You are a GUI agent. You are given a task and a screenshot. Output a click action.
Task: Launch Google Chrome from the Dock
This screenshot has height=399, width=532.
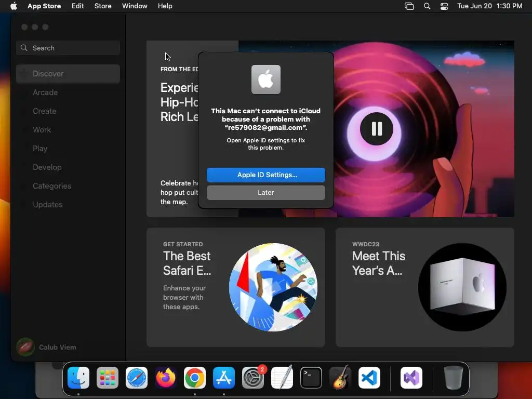click(x=195, y=378)
